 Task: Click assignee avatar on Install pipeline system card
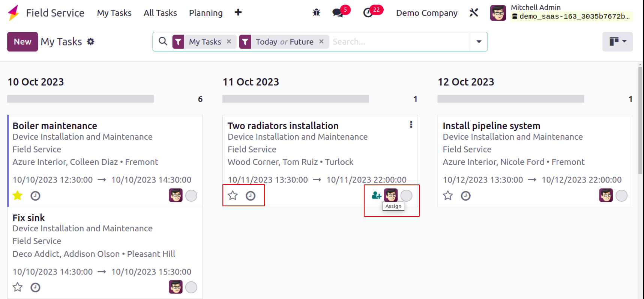point(606,195)
